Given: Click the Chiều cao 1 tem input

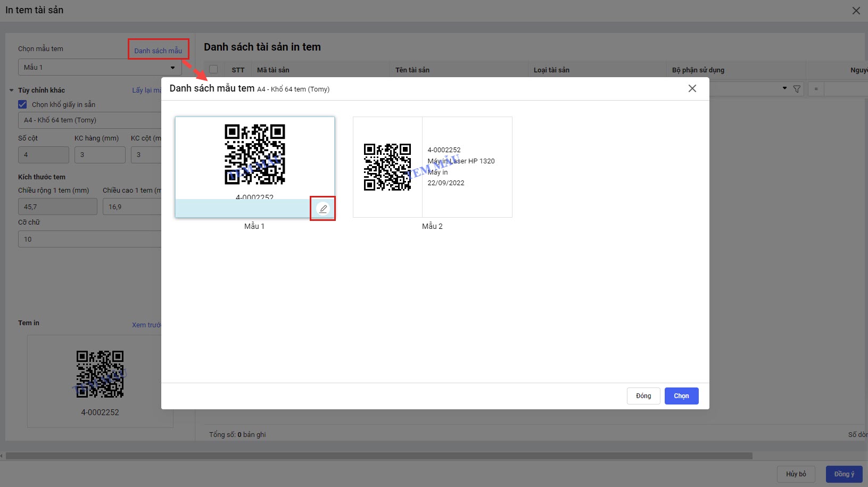Looking at the screenshot, I should tap(132, 207).
